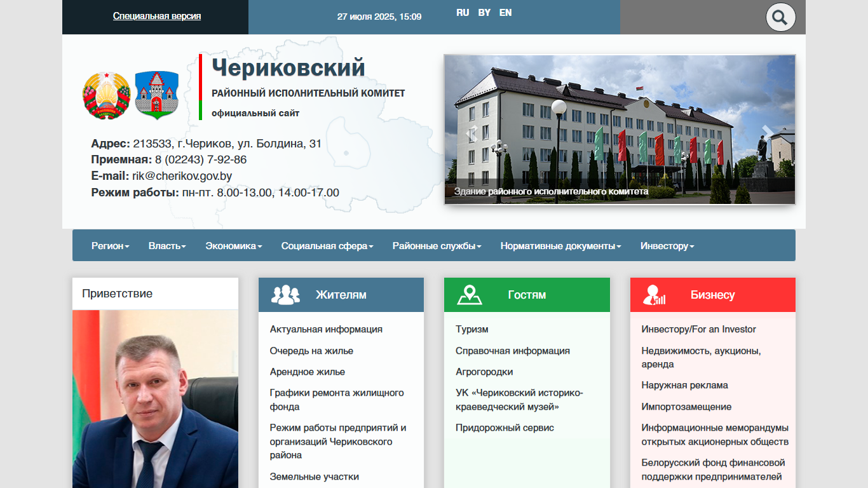Click the date 27 июля 2025, 15:09

[x=379, y=17]
